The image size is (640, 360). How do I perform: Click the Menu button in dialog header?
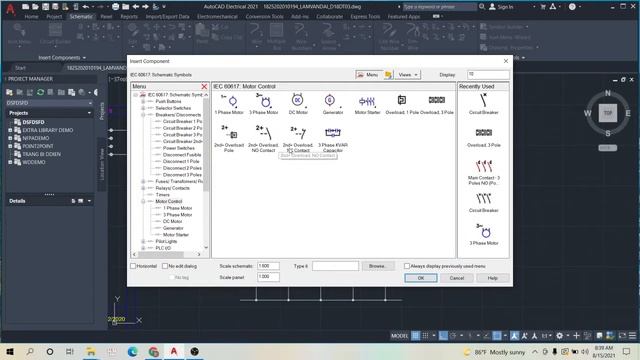368,75
